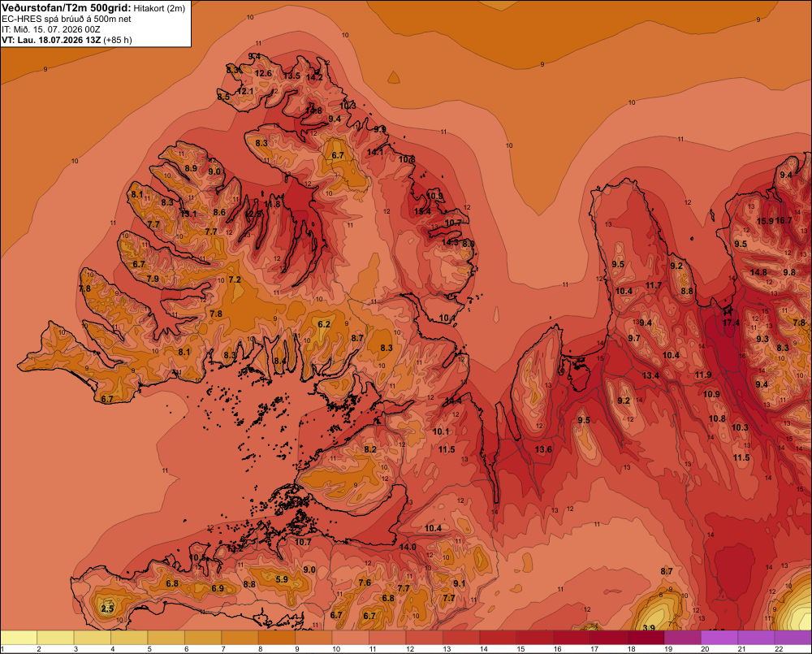Image resolution: width=812 pixels, height=654 pixels.
Task: Click the purple 19–20 legend swatch
Action: coord(683,638)
